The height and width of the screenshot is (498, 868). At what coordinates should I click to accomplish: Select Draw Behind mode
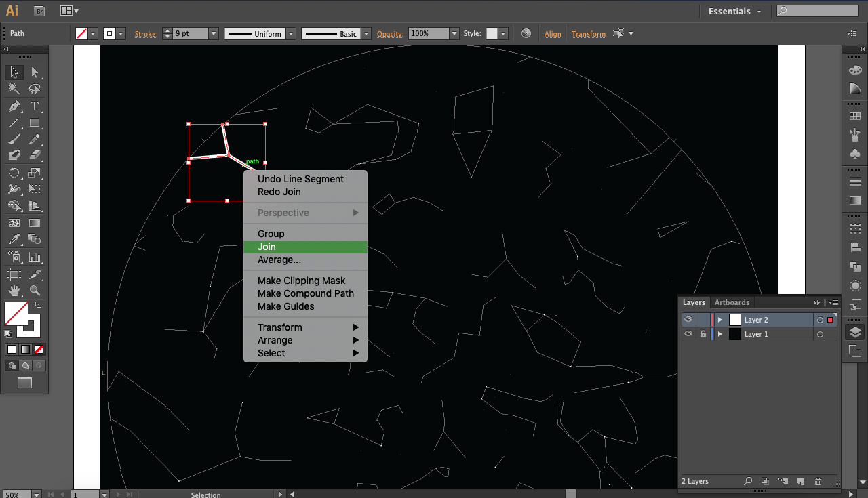point(25,366)
